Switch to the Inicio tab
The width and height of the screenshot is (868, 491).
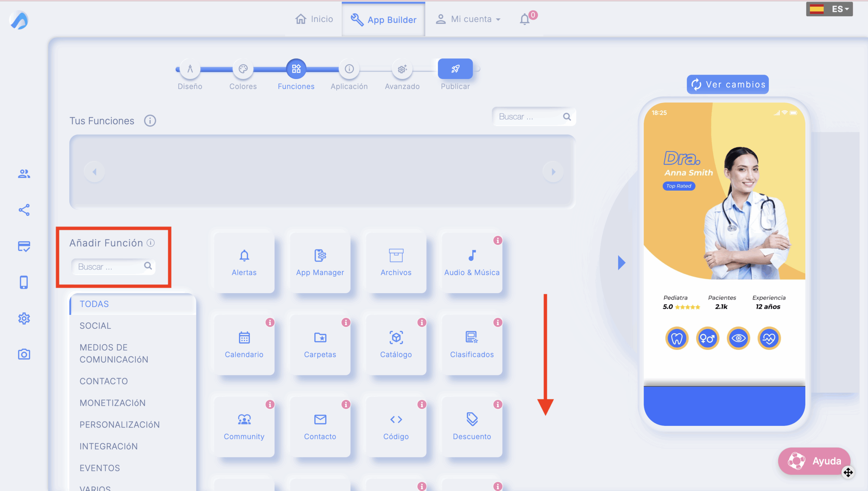(314, 19)
